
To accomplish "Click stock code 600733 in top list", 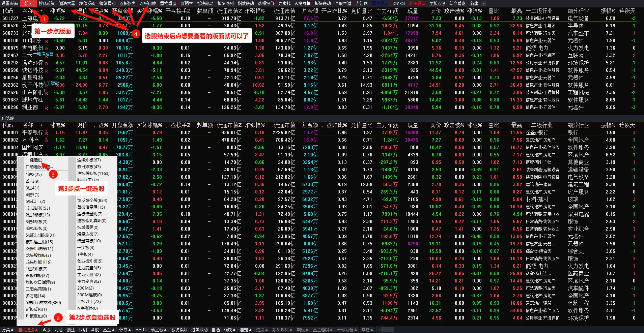I will click(x=10, y=33).
